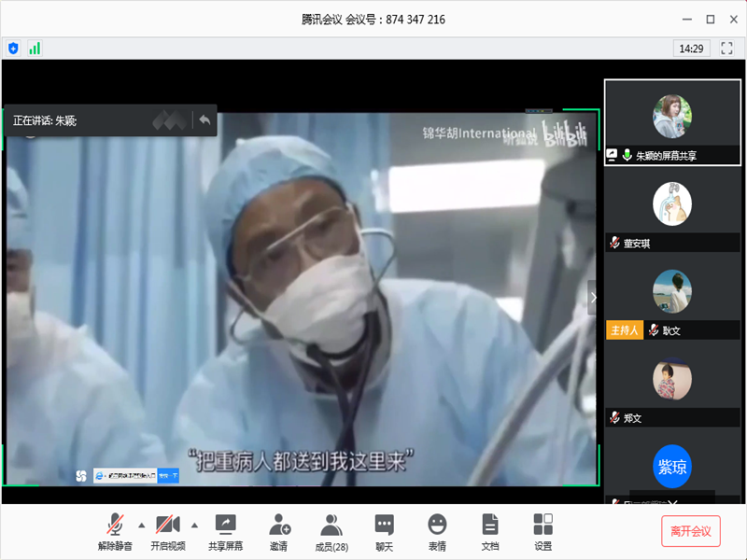Select 朱颖的屏幕共享 participant tile
Viewport: 747px width, 560px height.
coord(672,122)
